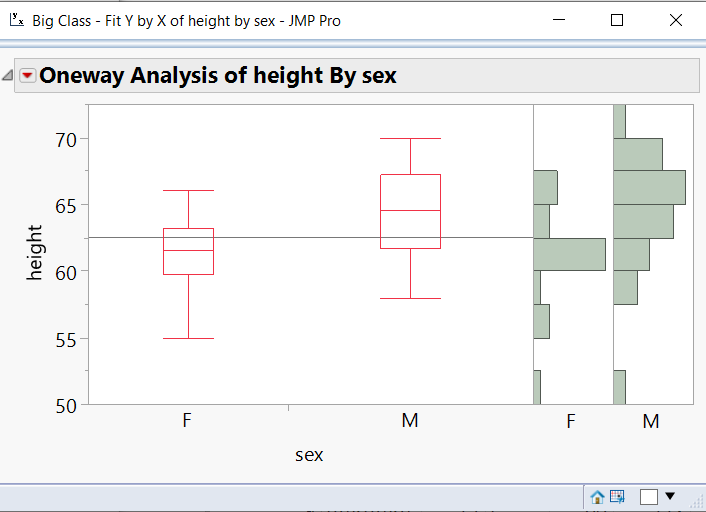Click the home window icon in status bar
The image size is (706, 512).
597,497
